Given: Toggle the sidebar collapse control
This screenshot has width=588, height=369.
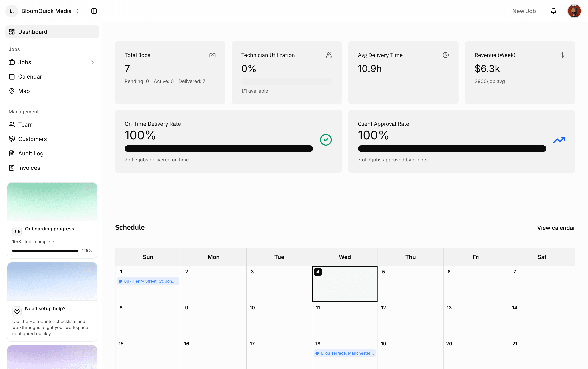Looking at the screenshot, I should [94, 11].
